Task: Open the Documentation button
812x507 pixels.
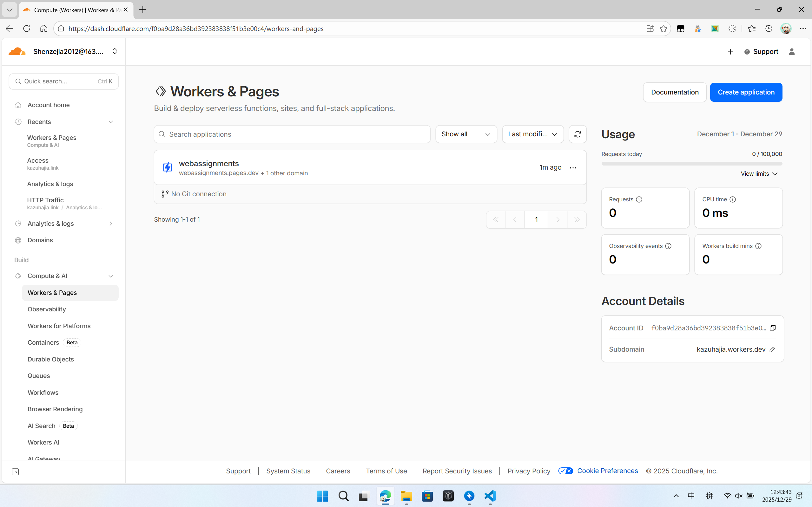Action: (x=674, y=92)
